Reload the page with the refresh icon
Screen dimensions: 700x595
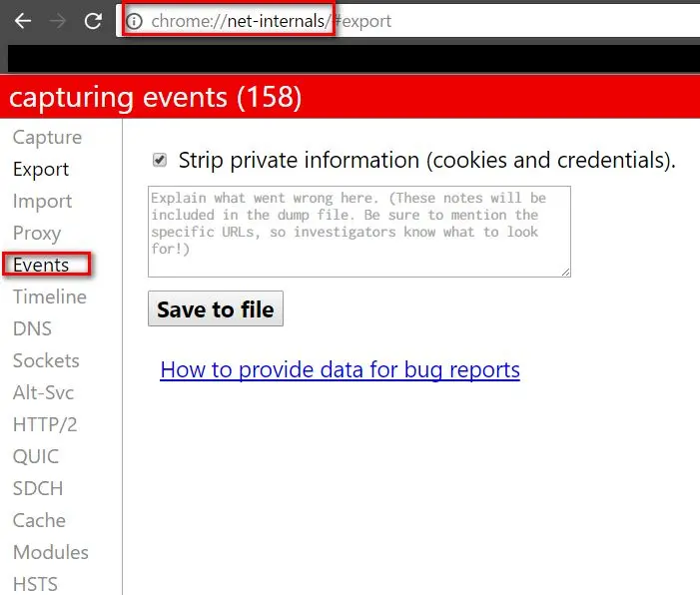click(93, 21)
